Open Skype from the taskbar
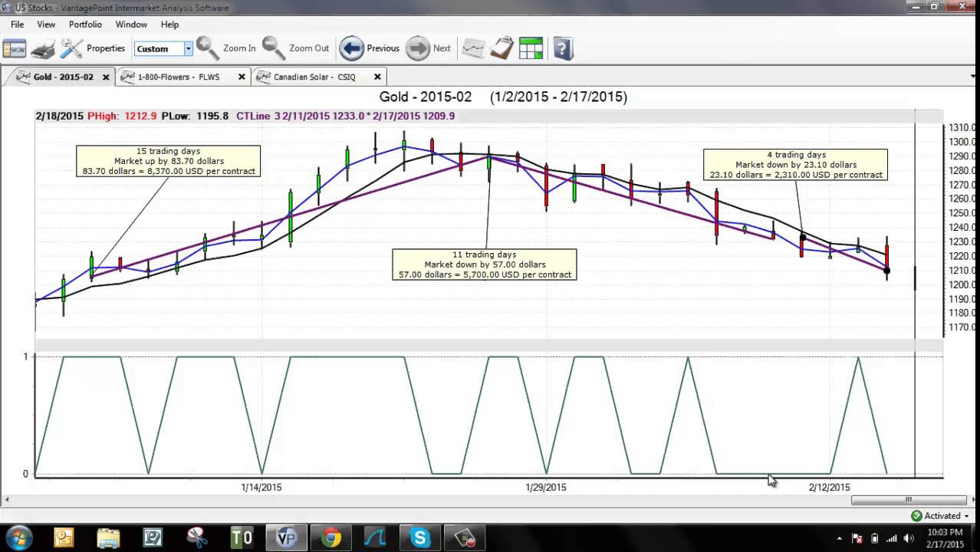 (420, 538)
